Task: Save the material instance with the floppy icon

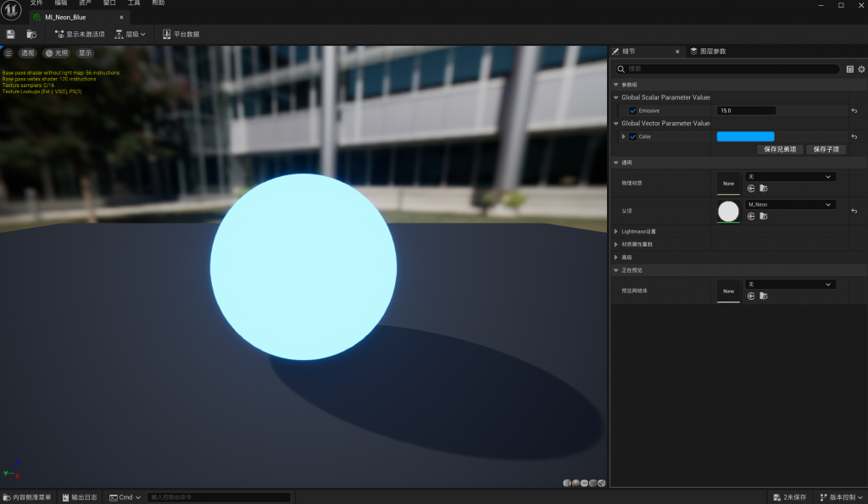Action: (10, 34)
